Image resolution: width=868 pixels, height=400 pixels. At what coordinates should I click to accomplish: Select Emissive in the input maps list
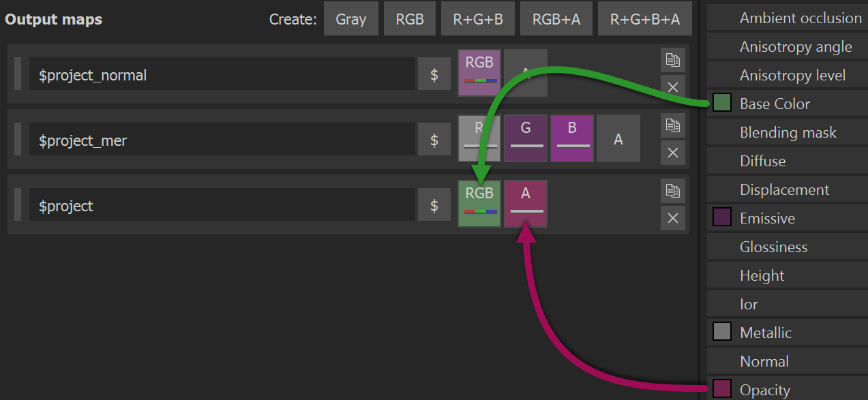(x=767, y=218)
